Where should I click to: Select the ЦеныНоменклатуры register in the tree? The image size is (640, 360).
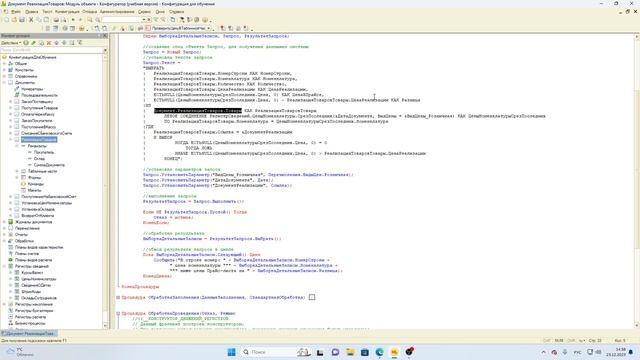[x=38, y=279]
